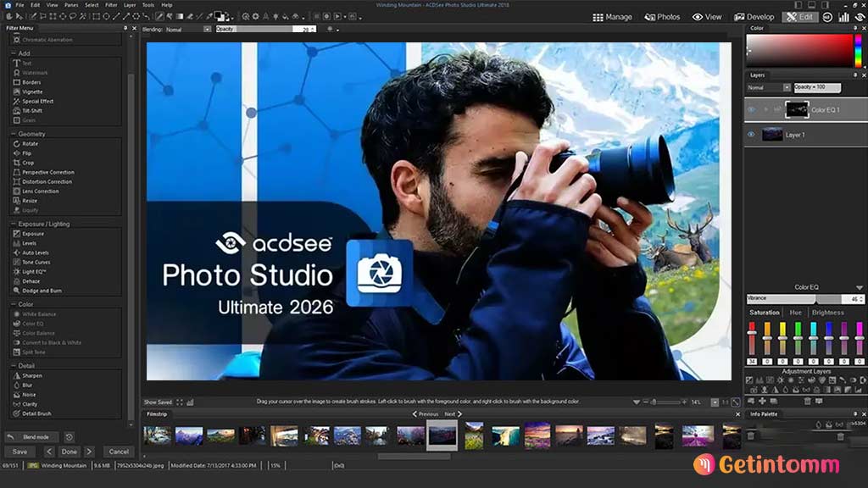Image resolution: width=868 pixels, height=488 pixels.
Task: Select the first filmstrip thumbnail
Action: 157,435
